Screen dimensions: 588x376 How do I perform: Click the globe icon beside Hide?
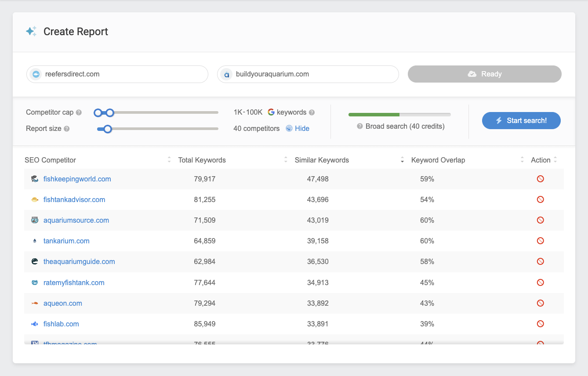(289, 128)
